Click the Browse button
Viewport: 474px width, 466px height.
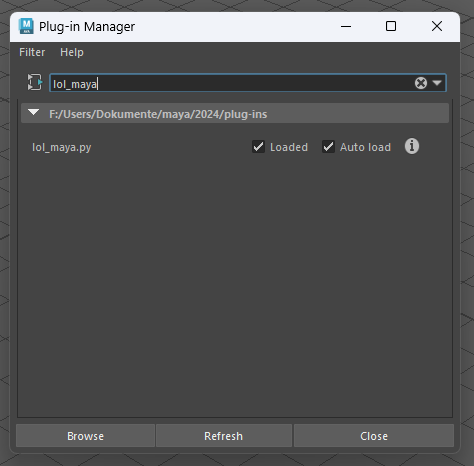pyautogui.click(x=85, y=436)
